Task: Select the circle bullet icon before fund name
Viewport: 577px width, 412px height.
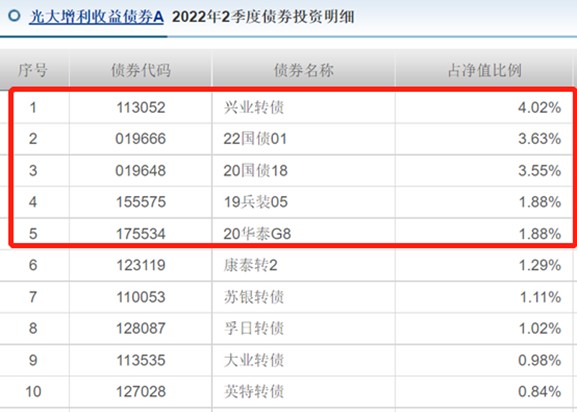Action: coord(14,16)
